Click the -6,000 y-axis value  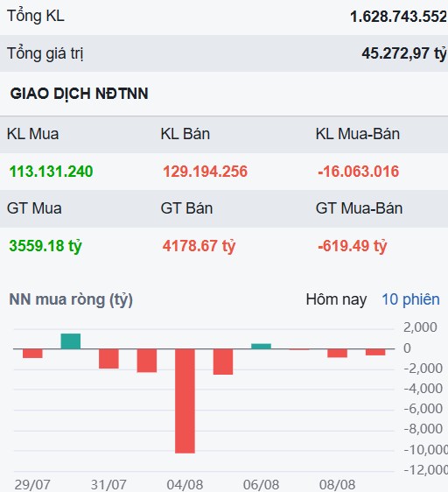[x=423, y=409]
